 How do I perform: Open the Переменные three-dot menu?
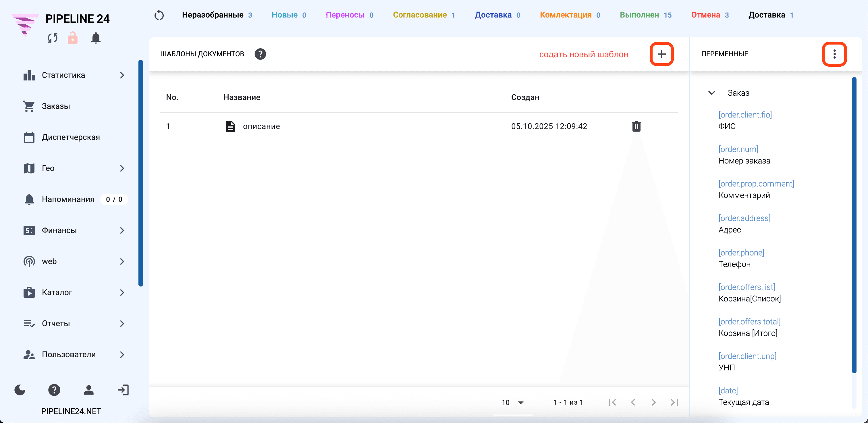(x=834, y=54)
